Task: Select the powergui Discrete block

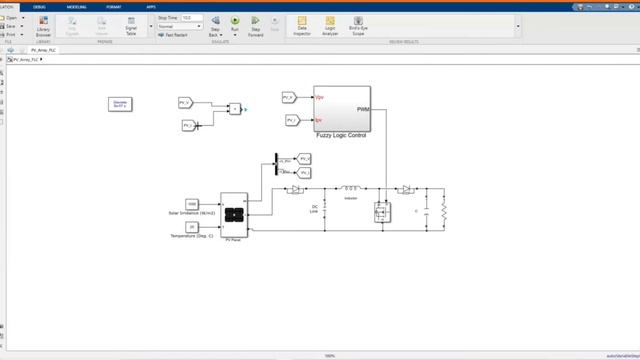Action: pos(120,104)
